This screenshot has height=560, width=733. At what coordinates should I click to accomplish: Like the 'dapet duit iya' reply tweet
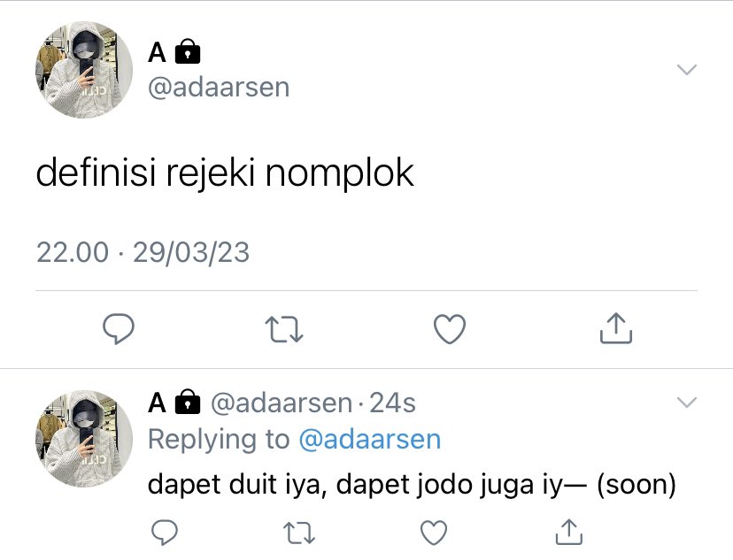[434, 533]
